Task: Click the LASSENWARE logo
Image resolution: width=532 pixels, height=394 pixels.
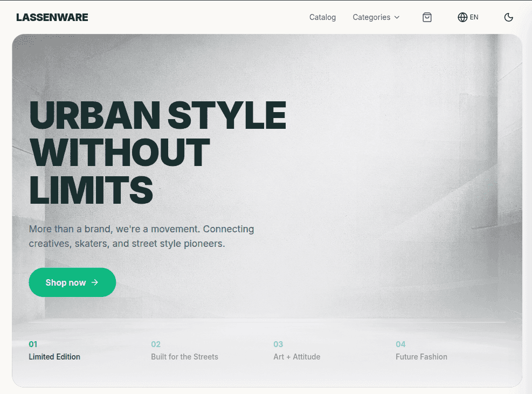Action: [x=52, y=17]
